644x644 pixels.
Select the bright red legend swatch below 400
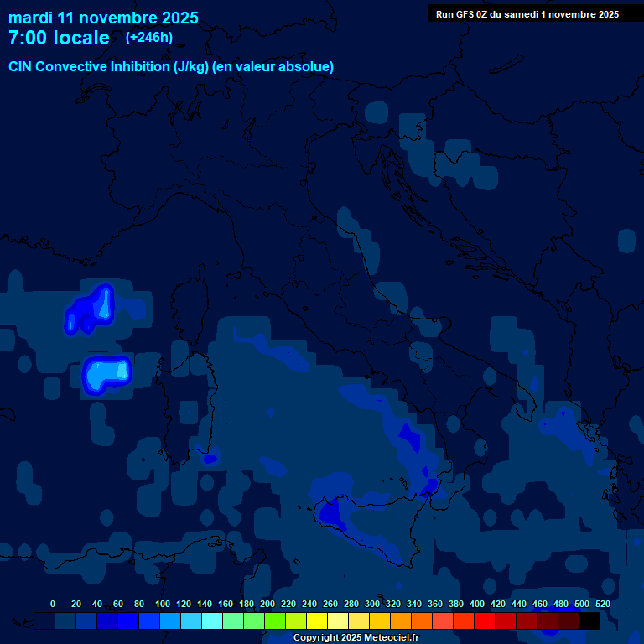[485, 621]
